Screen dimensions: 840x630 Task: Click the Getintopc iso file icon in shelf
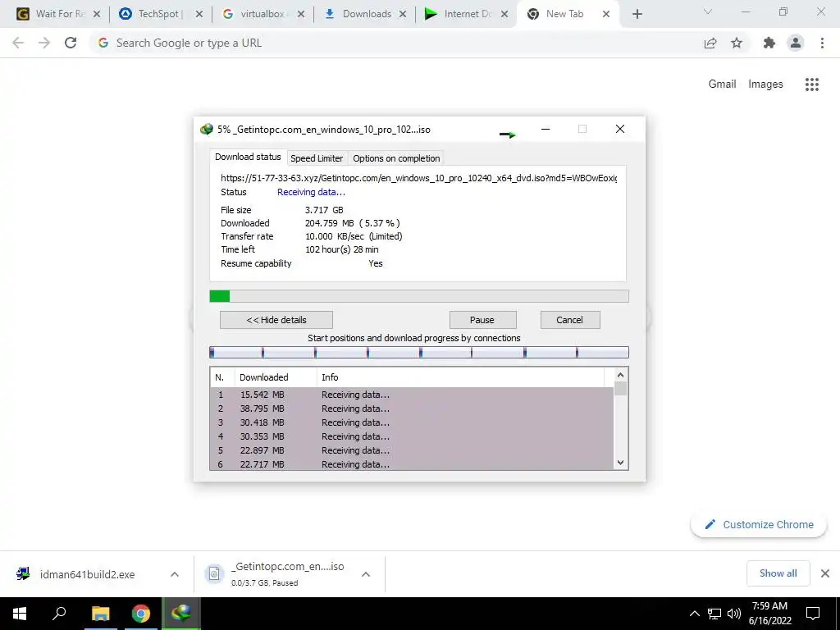pyautogui.click(x=214, y=573)
